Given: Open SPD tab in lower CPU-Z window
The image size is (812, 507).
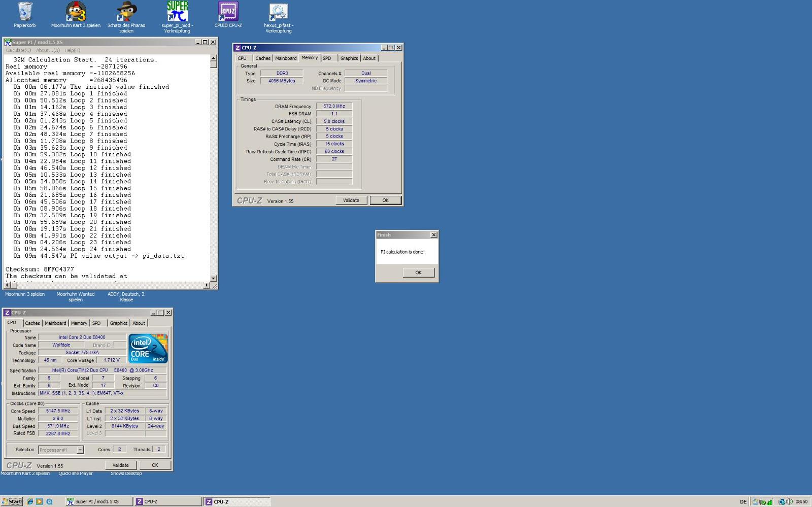Looking at the screenshot, I should [x=96, y=323].
